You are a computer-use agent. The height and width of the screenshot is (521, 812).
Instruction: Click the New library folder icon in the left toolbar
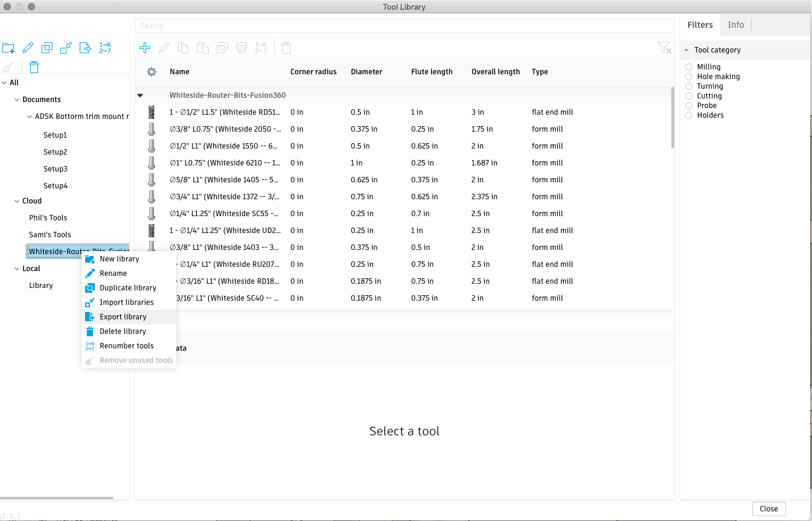(8, 48)
